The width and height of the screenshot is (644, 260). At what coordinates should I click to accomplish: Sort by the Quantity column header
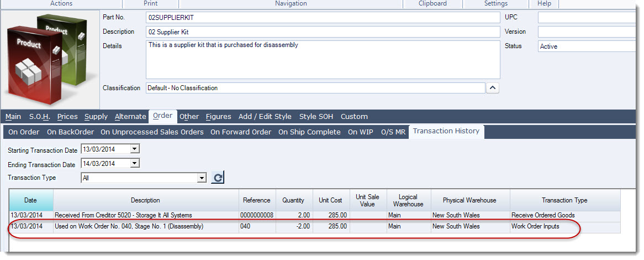click(293, 200)
